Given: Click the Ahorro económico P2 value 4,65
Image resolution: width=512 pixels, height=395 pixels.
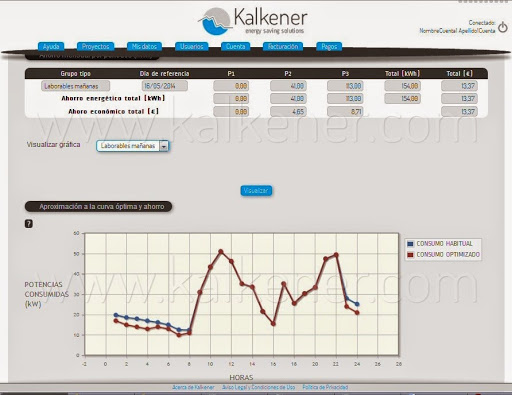Looking at the screenshot, I should tap(288, 111).
